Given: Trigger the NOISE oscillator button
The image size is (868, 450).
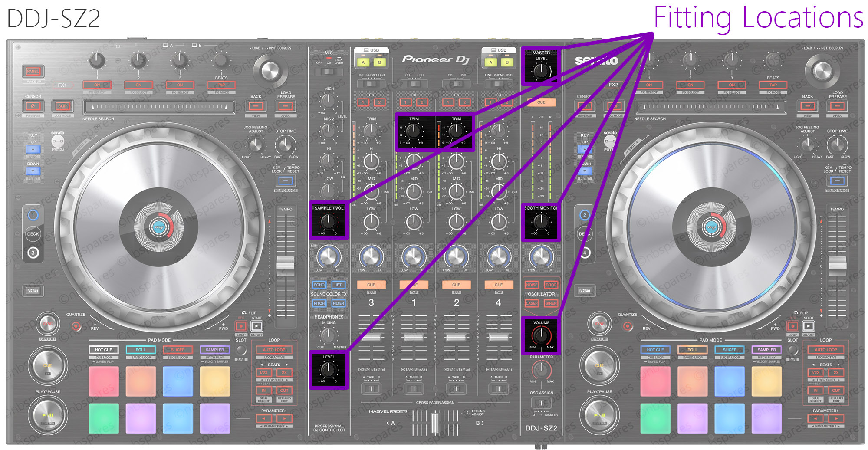Looking at the screenshot, I should pyautogui.click(x=532, y=285).
